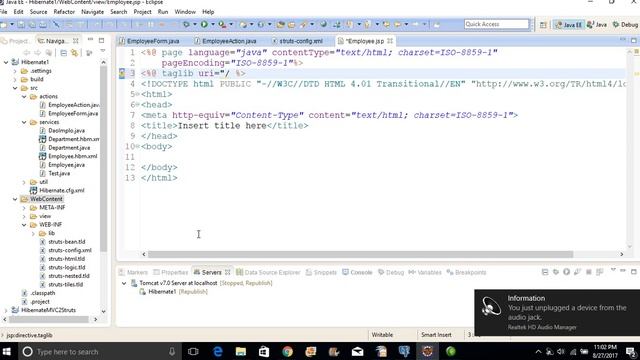The width and height of the screenshot is (640, 360).
Task: Open the File menu
Action: [4, 12]
